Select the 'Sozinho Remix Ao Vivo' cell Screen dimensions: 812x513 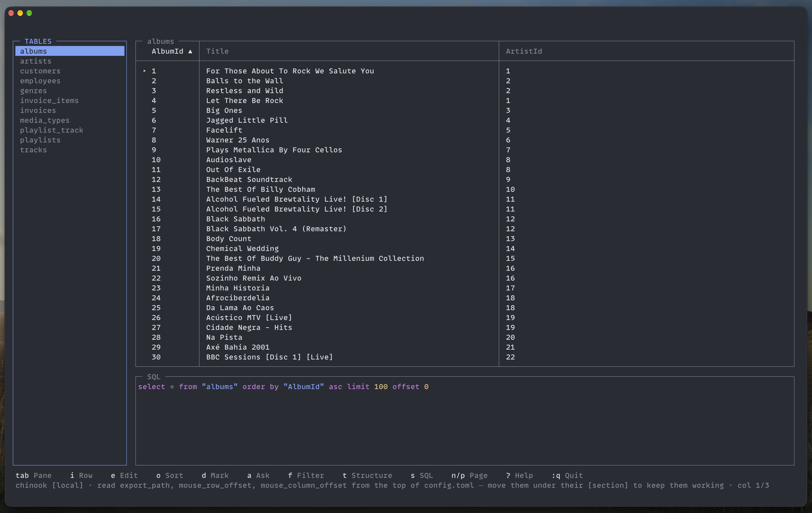tap(254, 278)
